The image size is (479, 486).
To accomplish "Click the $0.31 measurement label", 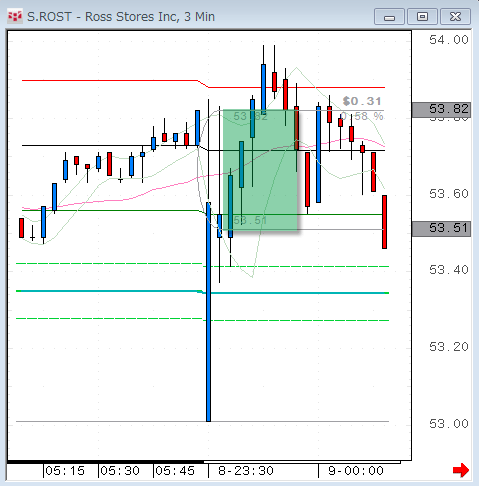I will [x=362, y=101].
